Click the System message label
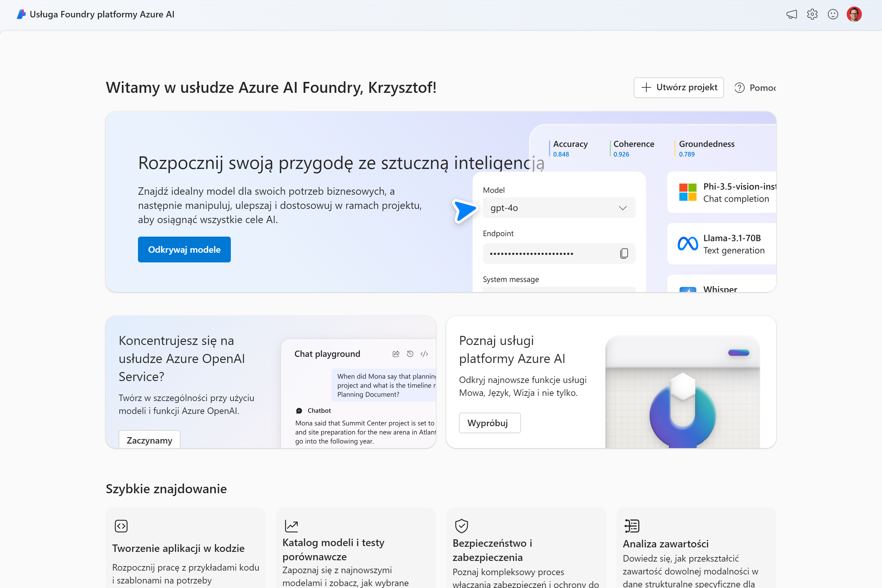 pos(511,279)
